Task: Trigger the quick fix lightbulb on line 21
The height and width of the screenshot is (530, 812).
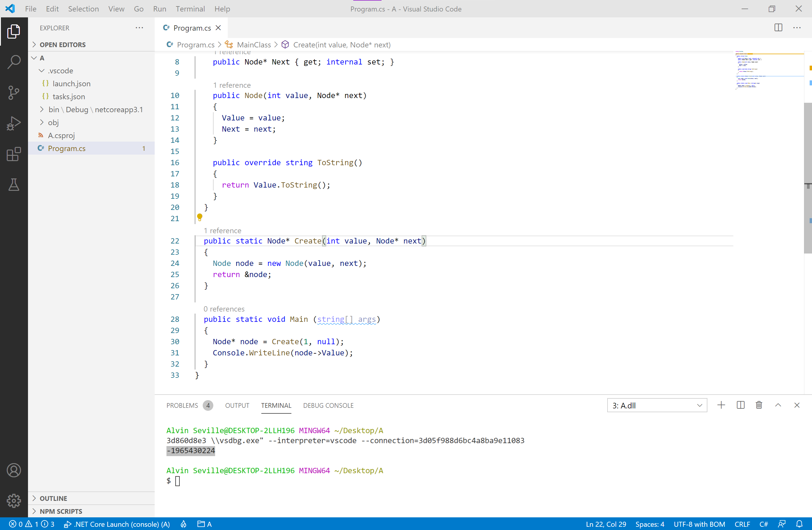Action: 199,217
